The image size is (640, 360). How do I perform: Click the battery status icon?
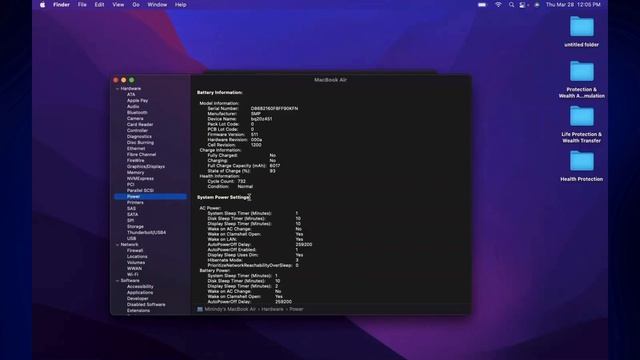tap(482, 5)
